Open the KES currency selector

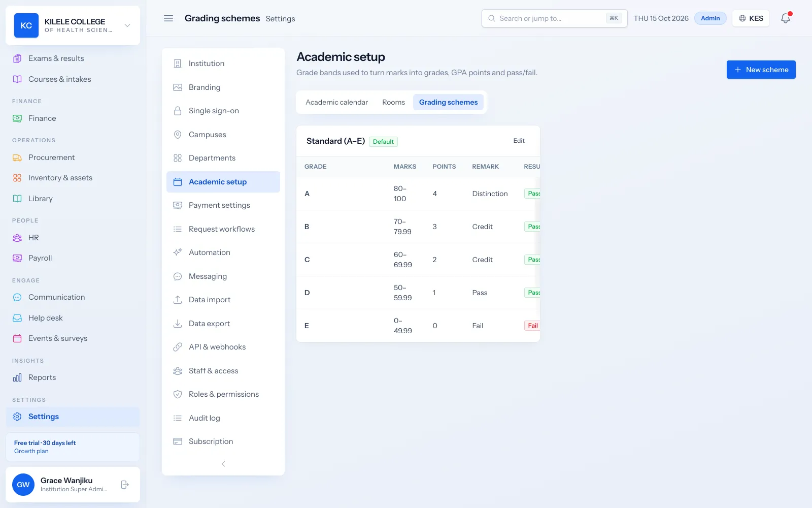click(751, 18)
